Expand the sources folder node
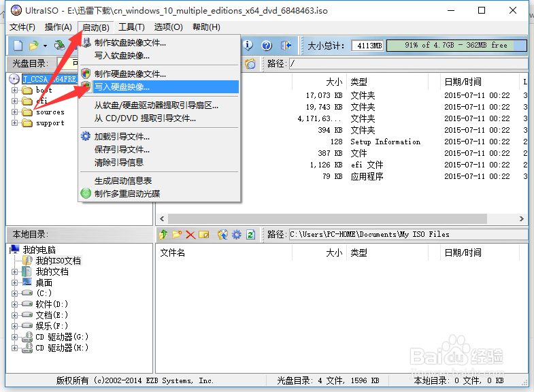This screenshot has width=534, height=392. 14,112
